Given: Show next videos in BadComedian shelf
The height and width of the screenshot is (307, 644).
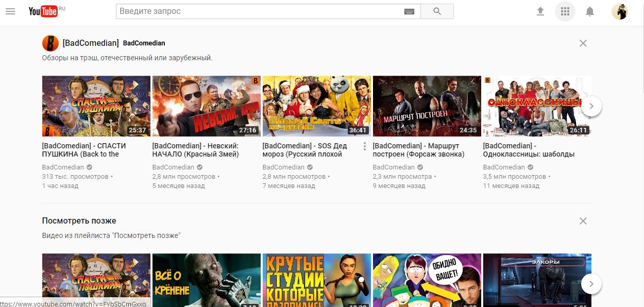Looking at the screenshot, I should click(x=591, y=106).
